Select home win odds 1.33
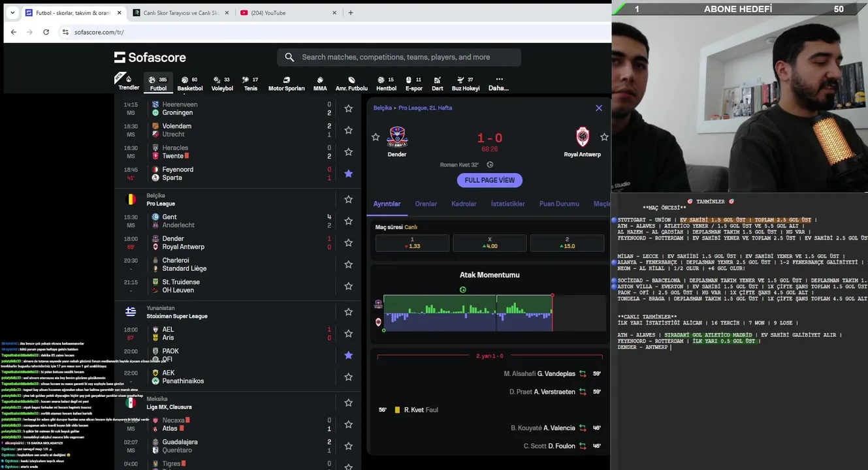The height and width of the screenshot is (470, 868). 412,243
